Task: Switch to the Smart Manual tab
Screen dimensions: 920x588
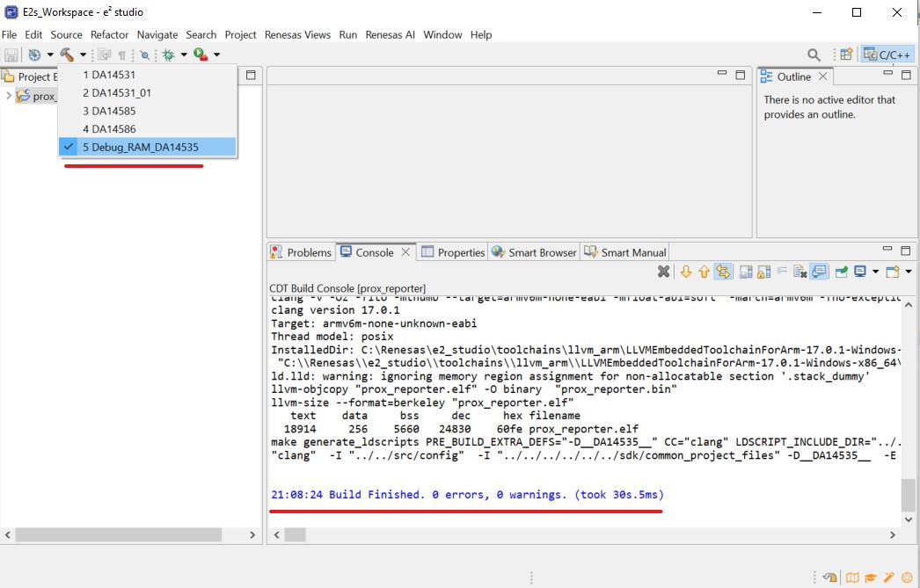Action: point(625,252)
